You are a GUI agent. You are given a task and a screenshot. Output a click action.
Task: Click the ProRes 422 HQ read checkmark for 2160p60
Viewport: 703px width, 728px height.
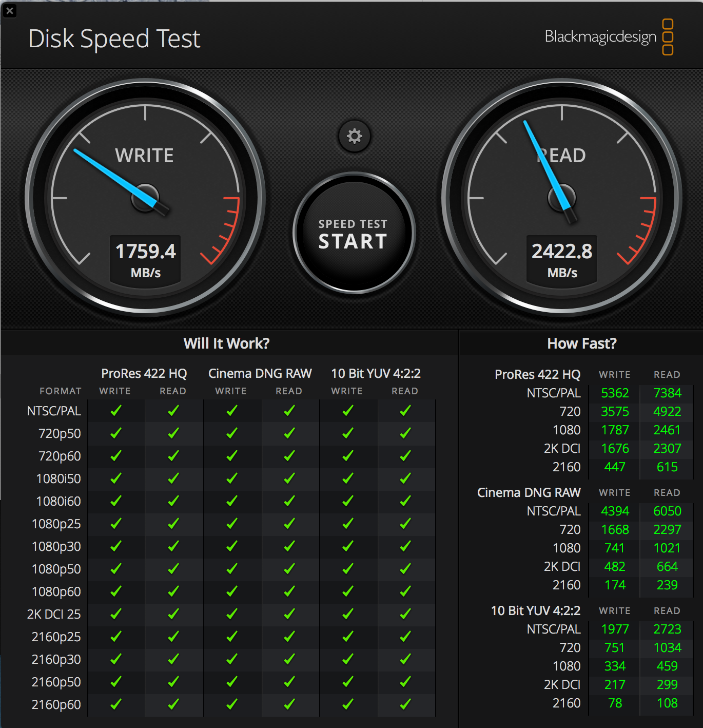coord(173,704)
